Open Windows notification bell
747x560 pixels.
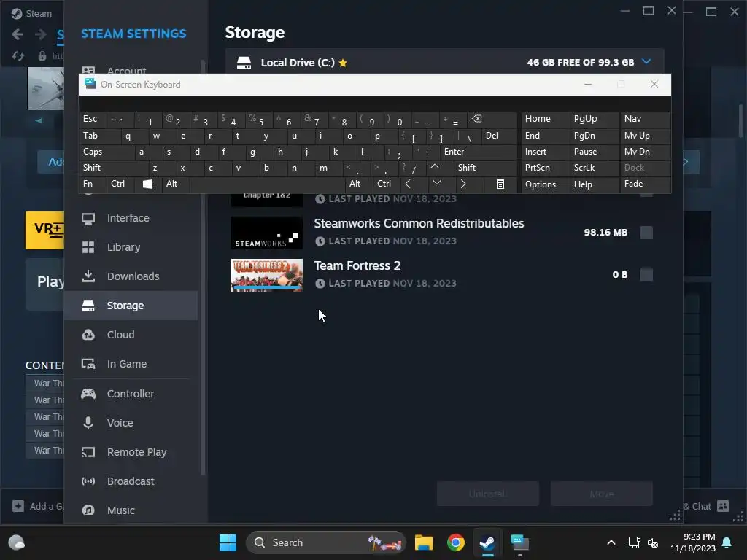point(727,542)
